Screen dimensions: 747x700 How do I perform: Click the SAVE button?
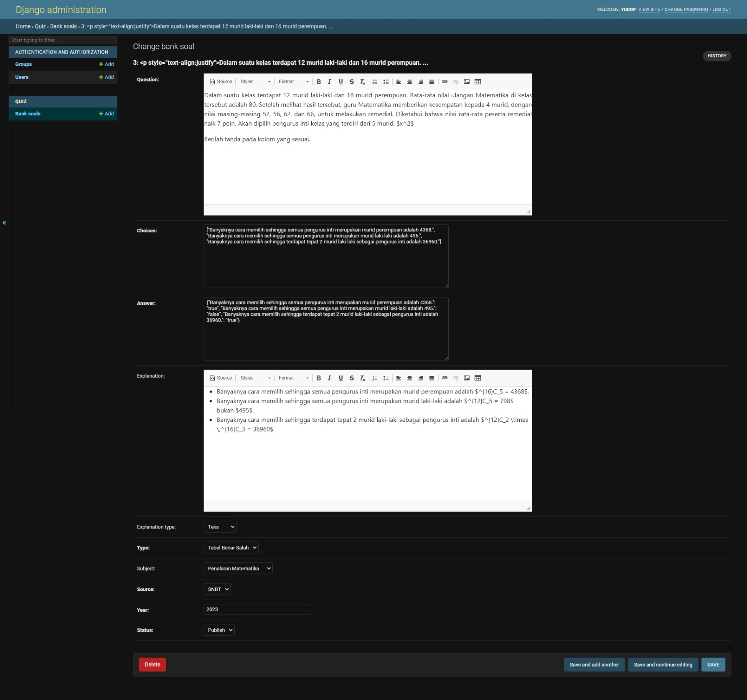[x=713, y=664]
